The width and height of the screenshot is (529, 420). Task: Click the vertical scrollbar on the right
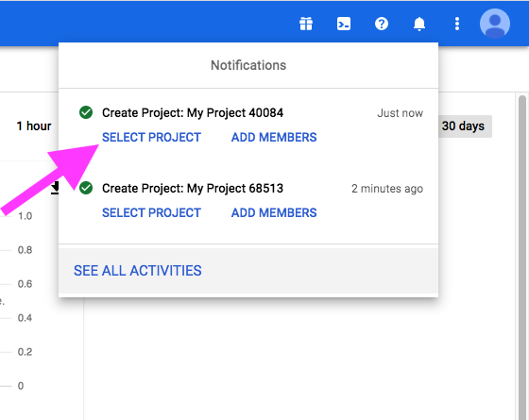(x=522, y=256)
